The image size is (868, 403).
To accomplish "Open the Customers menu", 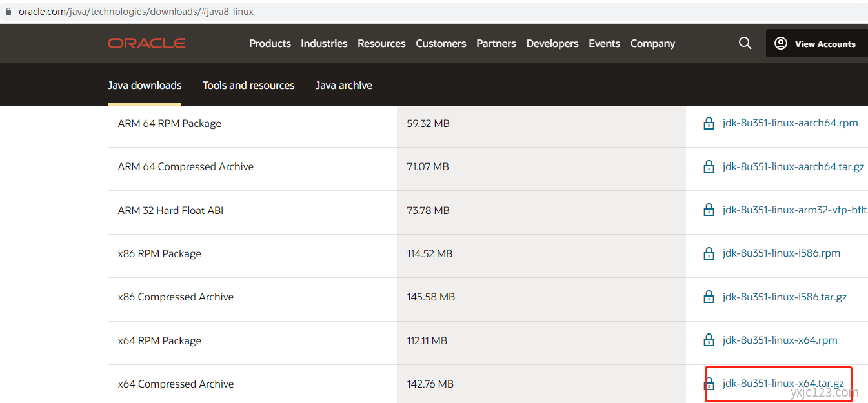I will 441,43.
